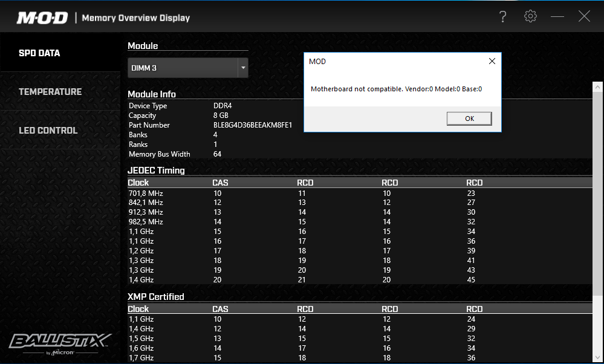Click the scrollbar down arrow
The height and width of the screenshot is (364, 604).
[597, 357]
